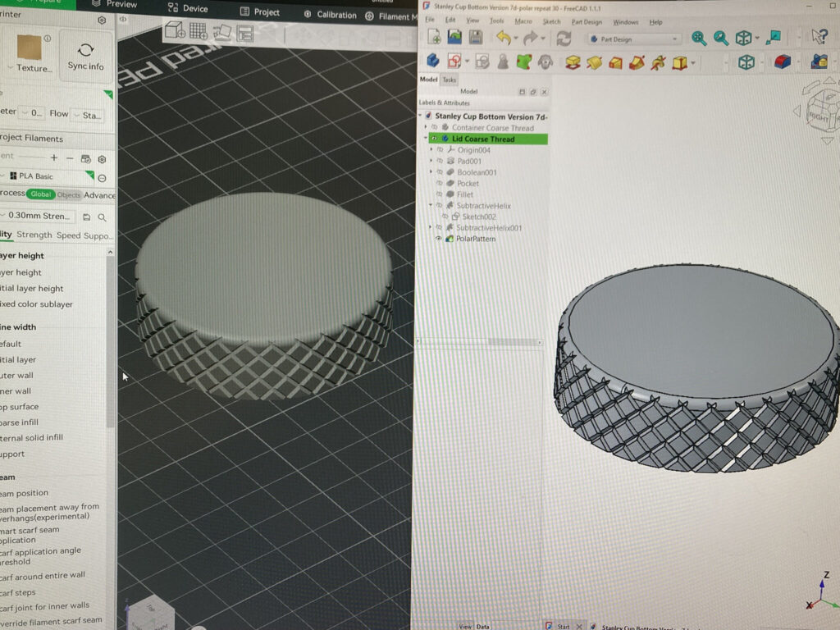Redo the last FreeCAD action
The height and width of the screenshot is (630, 840).
point(531,38)
